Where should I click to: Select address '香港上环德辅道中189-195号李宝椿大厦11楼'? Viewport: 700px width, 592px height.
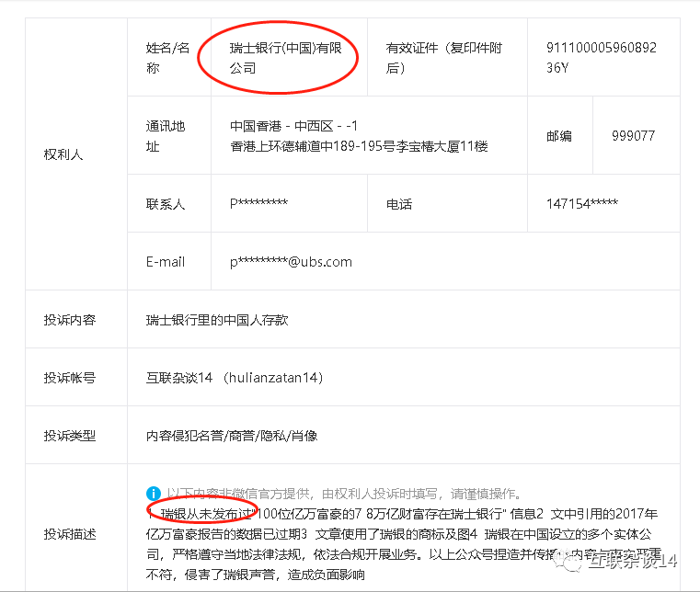point(359,146)
